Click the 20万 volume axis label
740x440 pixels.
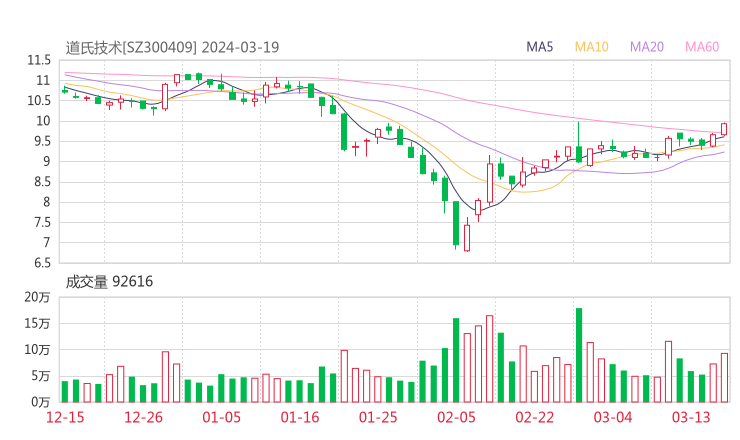(37, 297)
